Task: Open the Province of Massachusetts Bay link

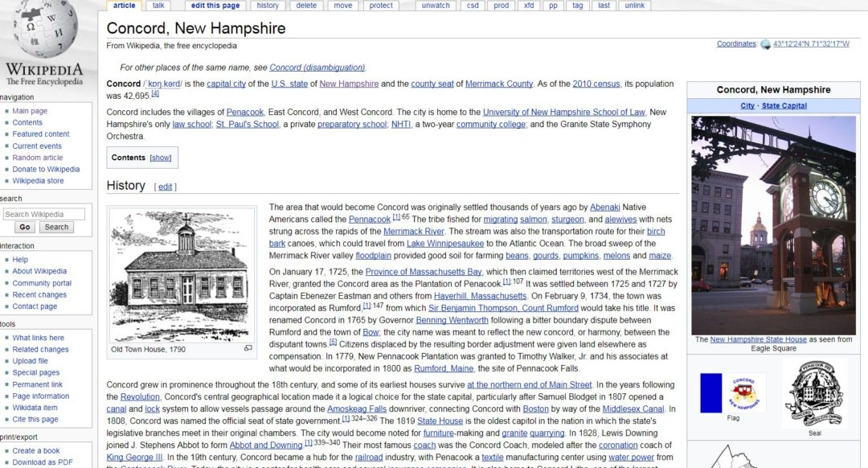Action: (424, 272)
